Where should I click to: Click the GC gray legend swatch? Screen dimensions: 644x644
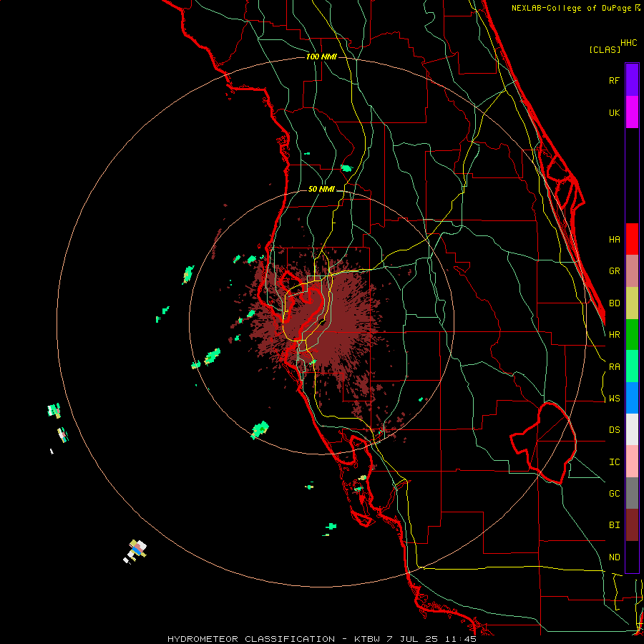[x=632, y=493]
